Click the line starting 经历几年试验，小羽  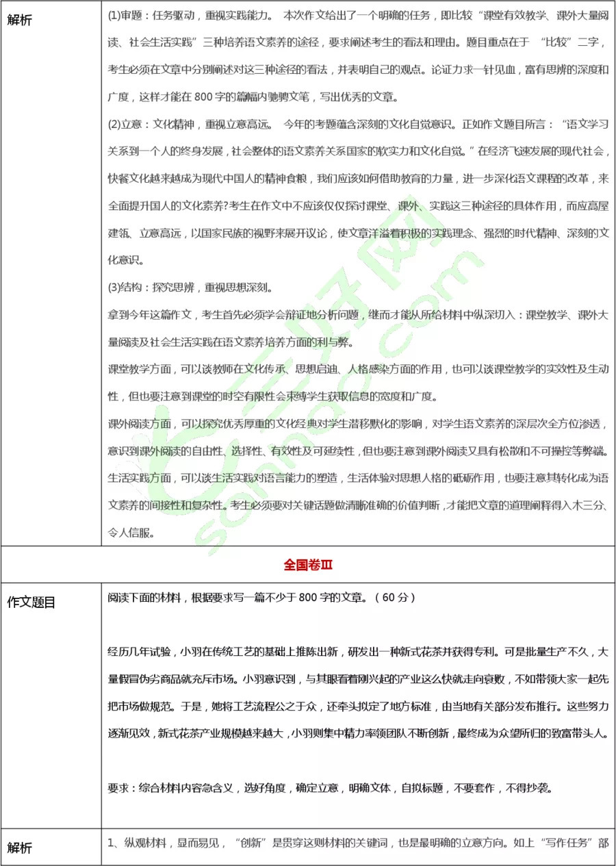[359, 651]
